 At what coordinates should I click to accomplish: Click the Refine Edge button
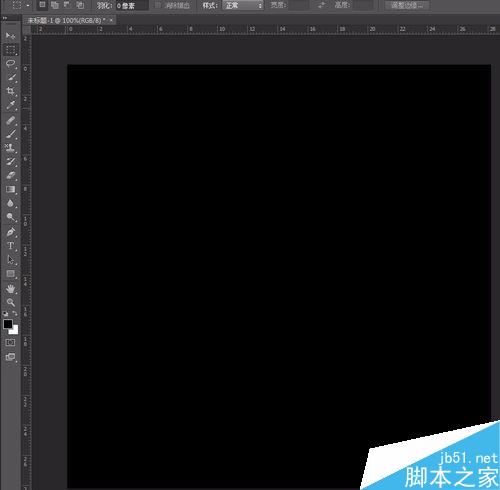(407, 5)
